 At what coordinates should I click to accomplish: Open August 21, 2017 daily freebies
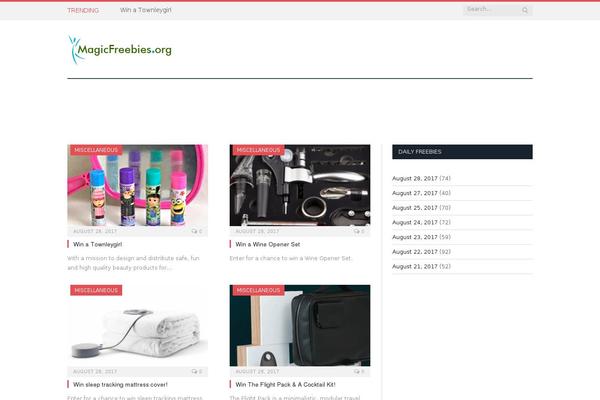point(414,267)
